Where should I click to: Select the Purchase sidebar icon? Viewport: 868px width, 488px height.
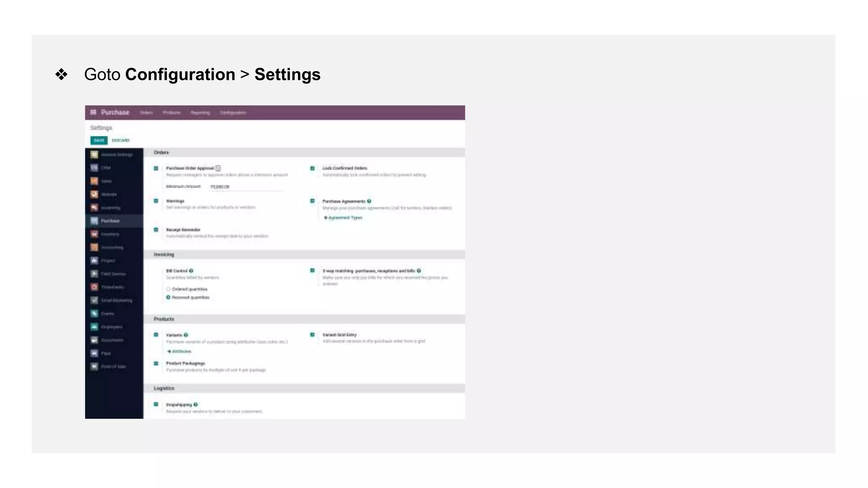tap(94, 221)
